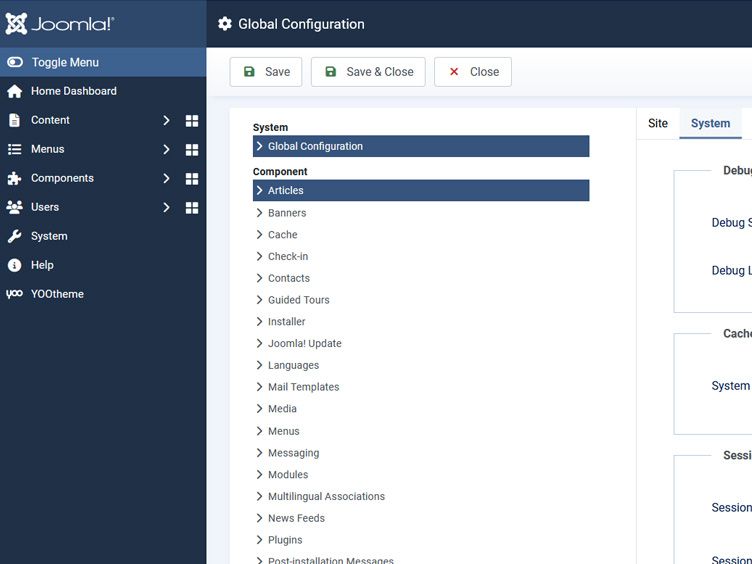Select Global Configuration in System list

(421, 146)
